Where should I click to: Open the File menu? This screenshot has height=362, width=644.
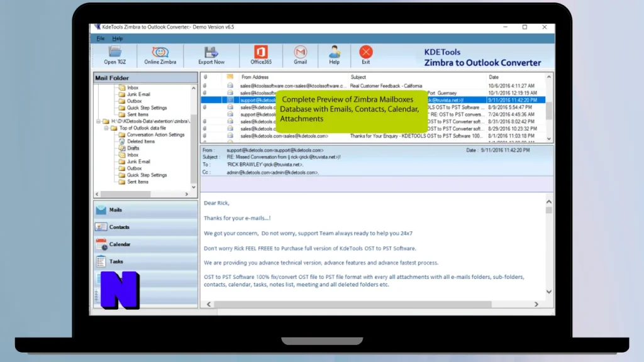pyautogui.click(x=101, y=38)
